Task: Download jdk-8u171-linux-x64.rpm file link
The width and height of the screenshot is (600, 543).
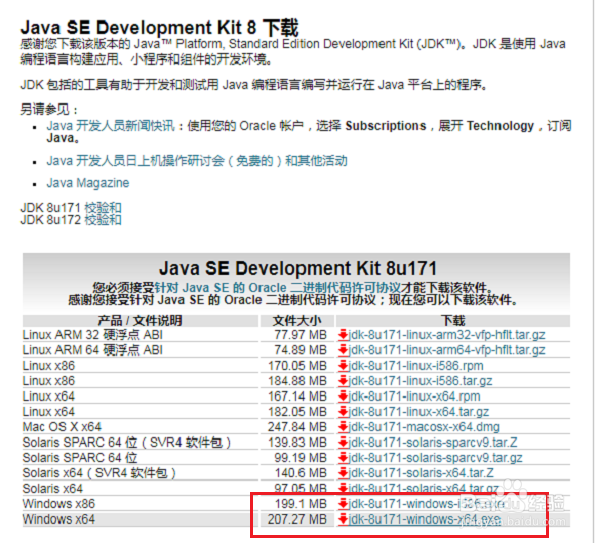Action: pyautogui.click(x=414, y=396)
